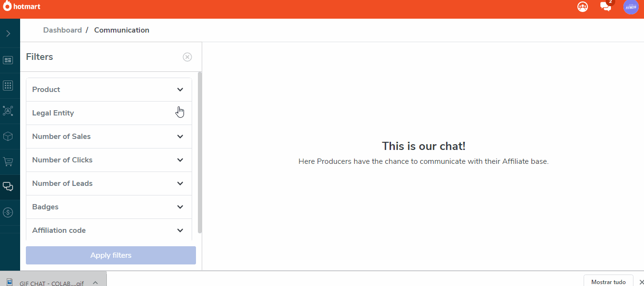Open the community people icon in header

pos(583,7)
